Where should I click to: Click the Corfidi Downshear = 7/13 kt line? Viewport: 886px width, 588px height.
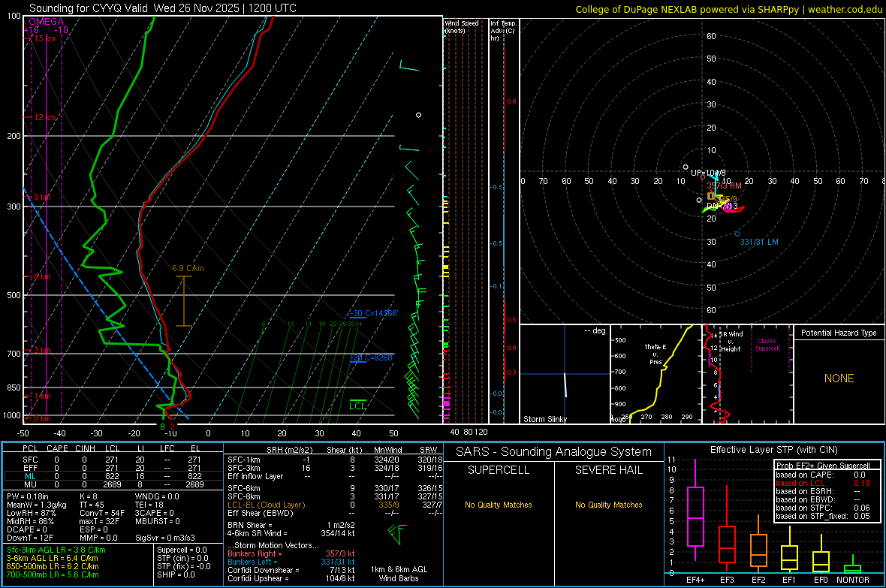click(x=291, y=571)
